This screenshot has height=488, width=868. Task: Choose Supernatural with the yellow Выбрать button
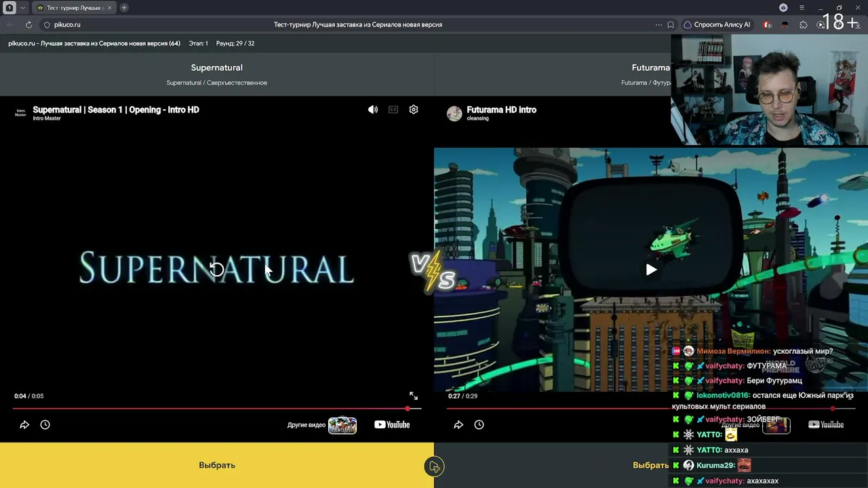click(217, 465)
